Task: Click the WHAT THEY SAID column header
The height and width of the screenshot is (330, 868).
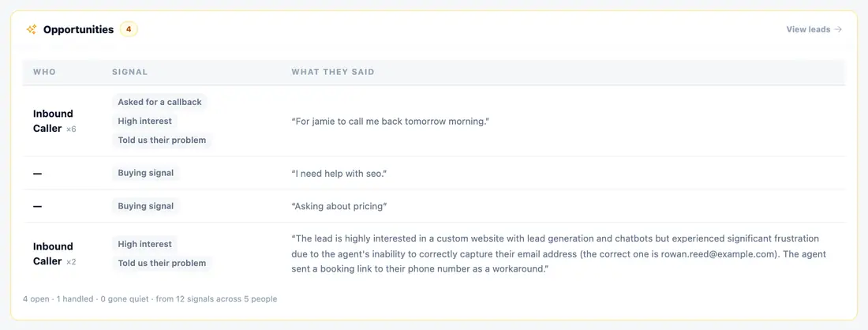Action: click(333, 72)
